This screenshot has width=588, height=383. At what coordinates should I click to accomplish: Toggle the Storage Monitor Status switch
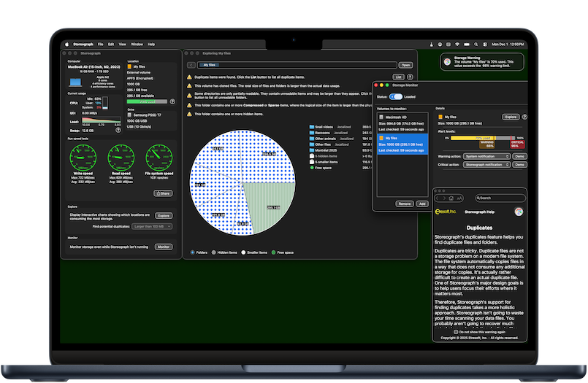tap(395, 96)
